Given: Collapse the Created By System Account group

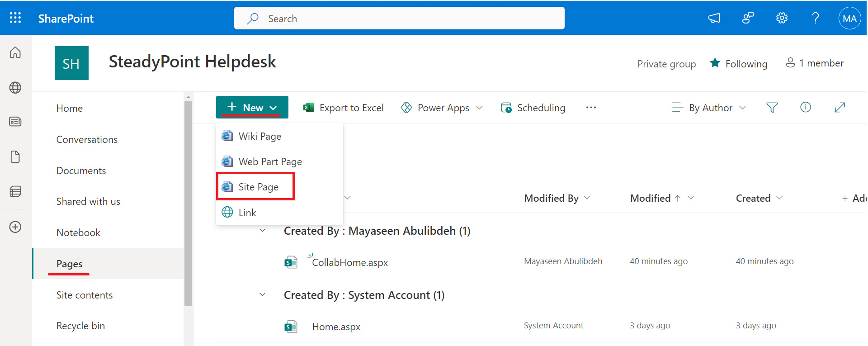Looking at the screenshot, I should tap(262, 295).
